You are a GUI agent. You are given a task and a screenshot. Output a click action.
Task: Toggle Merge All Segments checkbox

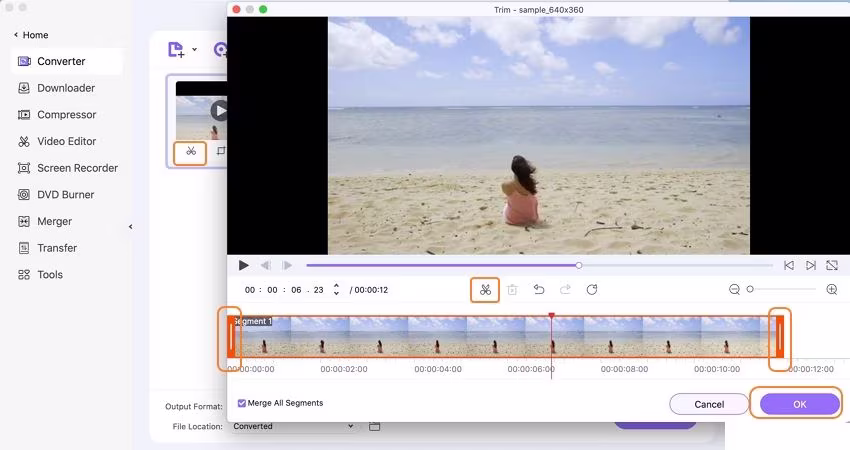click(242, 403)
